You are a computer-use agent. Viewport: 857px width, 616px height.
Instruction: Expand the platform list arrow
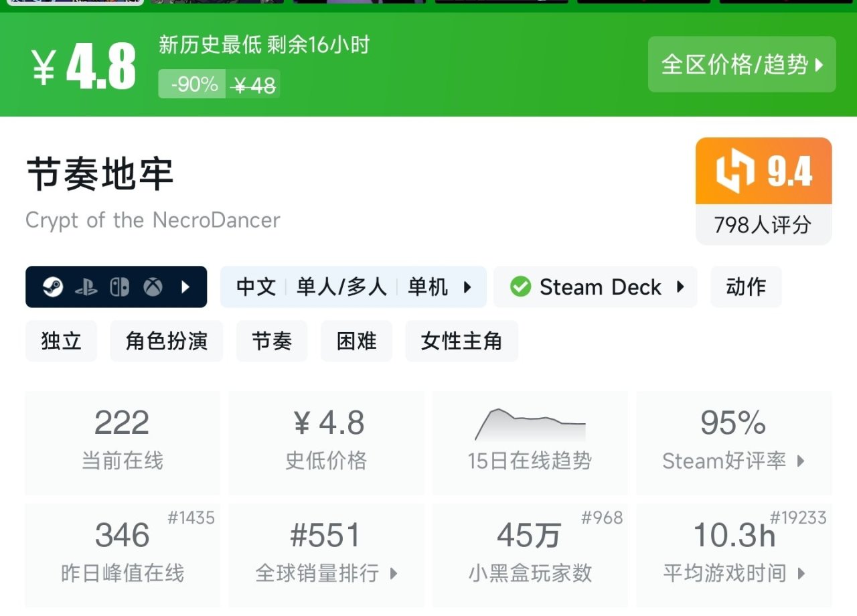(x=186, y=287)
